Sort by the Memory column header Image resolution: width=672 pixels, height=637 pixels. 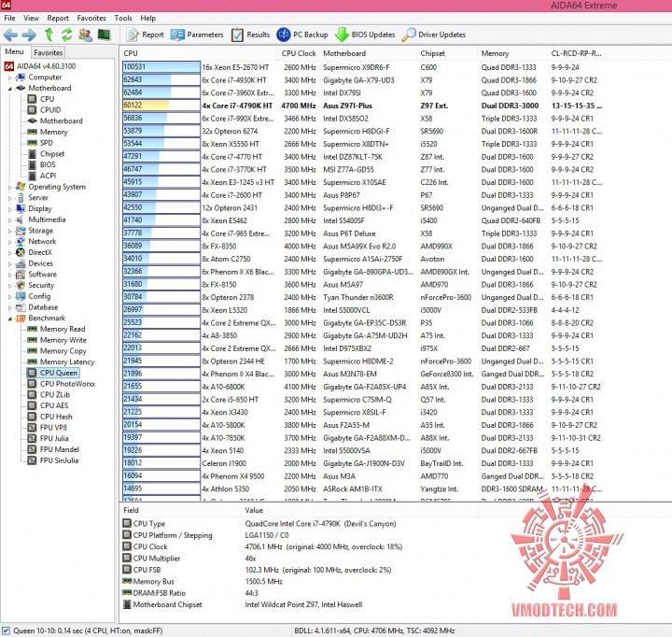coord(512,53)
